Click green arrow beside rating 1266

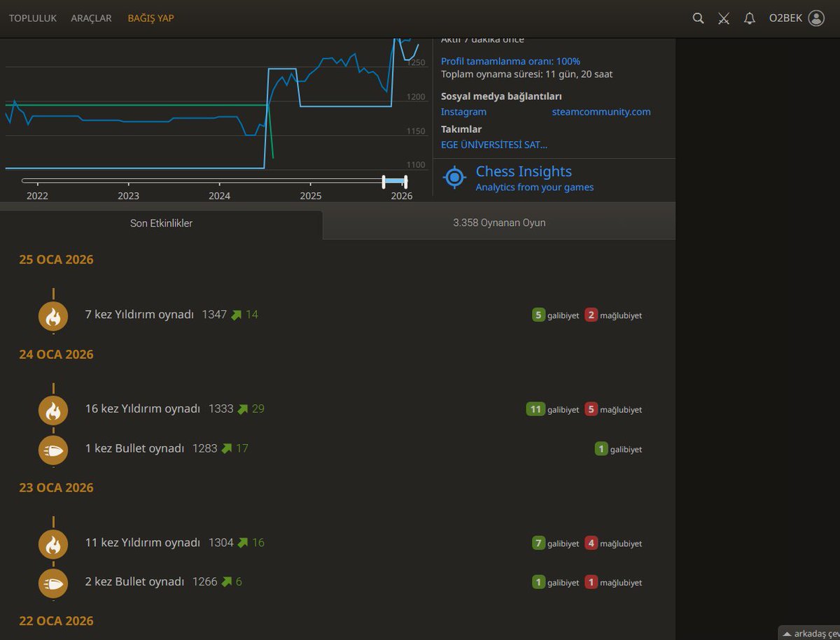coord(227,582)
